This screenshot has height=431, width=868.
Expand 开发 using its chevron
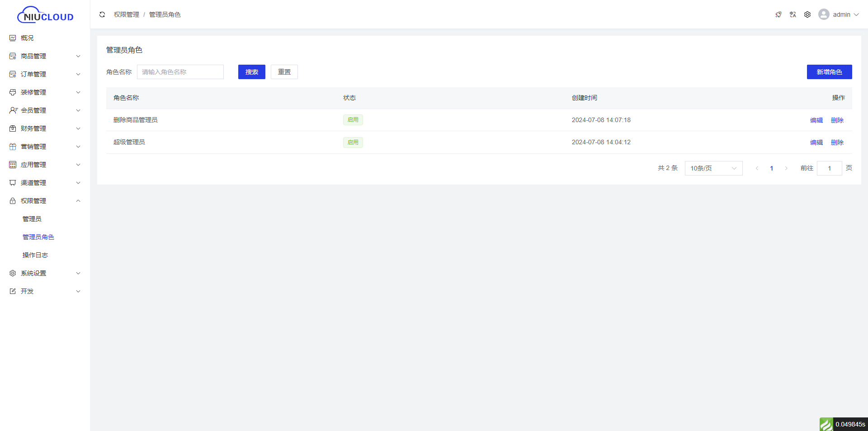tap(78, 291)
